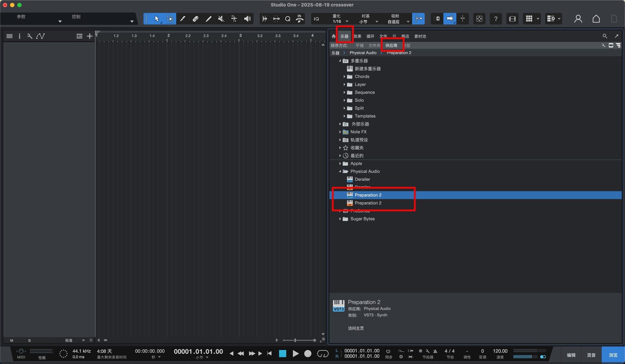Click the Record button

[308, 354]
